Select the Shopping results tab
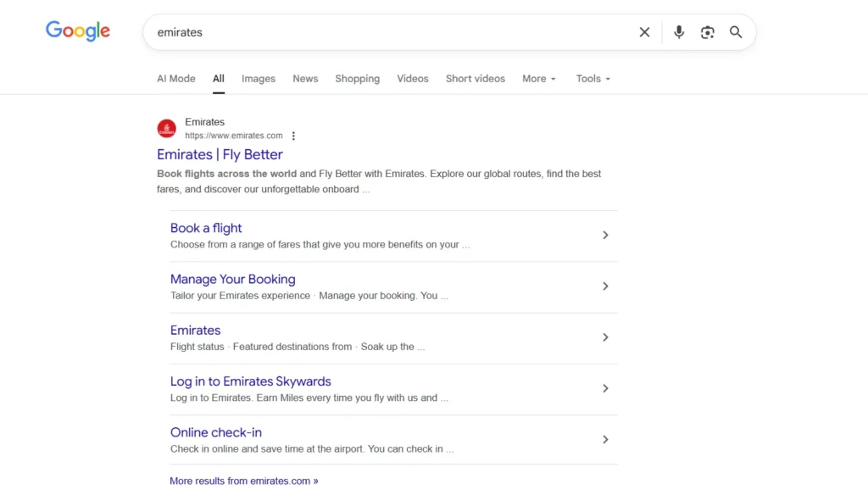Image resolution: width=868 pixels, height=495 pixels. (x=357, y=78)
